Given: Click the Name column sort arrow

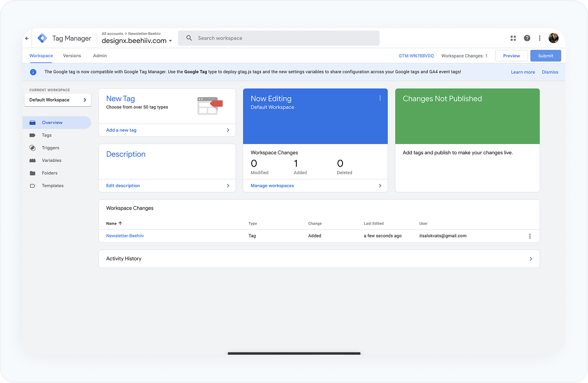Looking at the screenshot, I should (120, 224).
